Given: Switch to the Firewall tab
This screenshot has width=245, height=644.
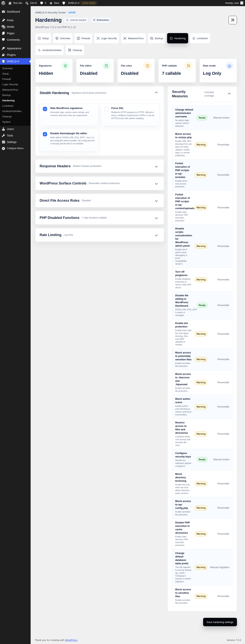Looking at the screenshot, I should 83,38.
